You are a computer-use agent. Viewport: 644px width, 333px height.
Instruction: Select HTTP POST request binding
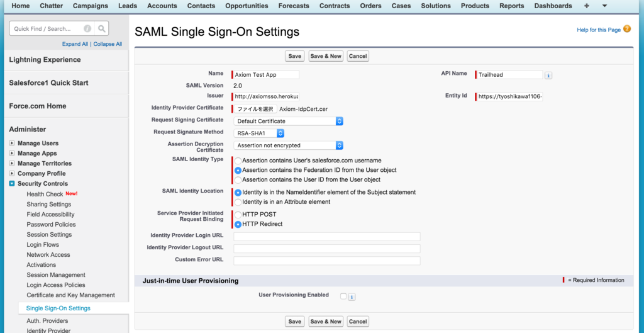238,215
